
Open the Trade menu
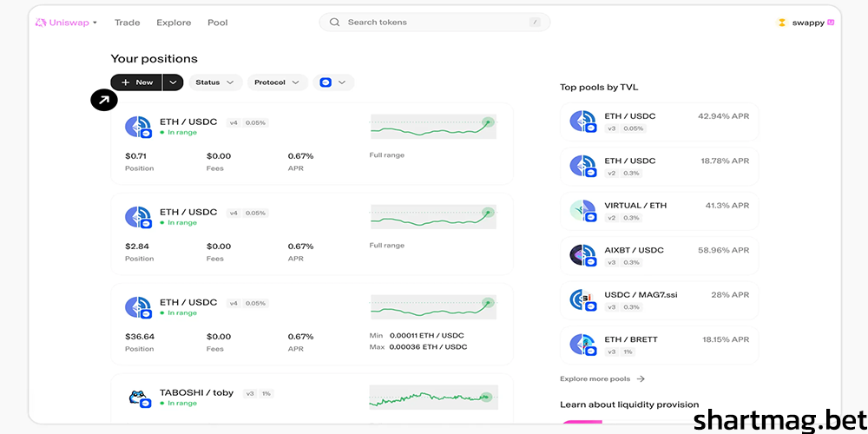coord(127,23)
